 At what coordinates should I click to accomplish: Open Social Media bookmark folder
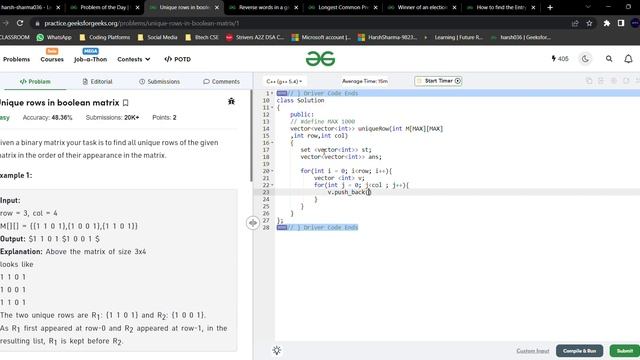click(158, 37)
